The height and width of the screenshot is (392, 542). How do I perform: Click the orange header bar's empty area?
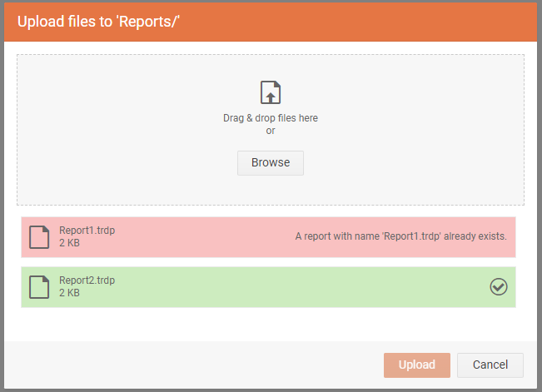(x=375, y=21)
